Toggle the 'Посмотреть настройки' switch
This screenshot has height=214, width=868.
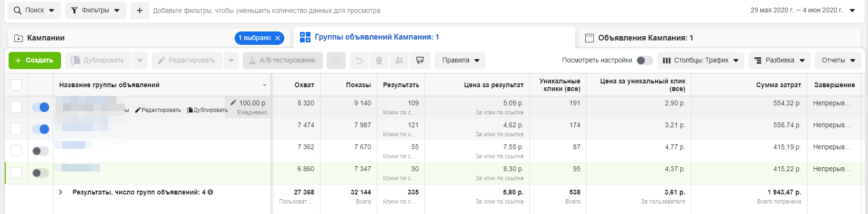coord(644,61)
